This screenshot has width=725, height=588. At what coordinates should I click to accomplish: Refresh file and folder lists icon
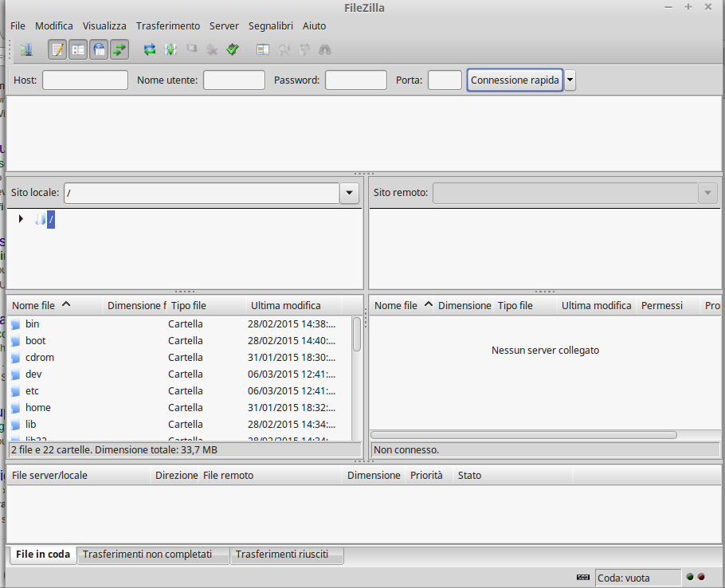tap(149, 49)
